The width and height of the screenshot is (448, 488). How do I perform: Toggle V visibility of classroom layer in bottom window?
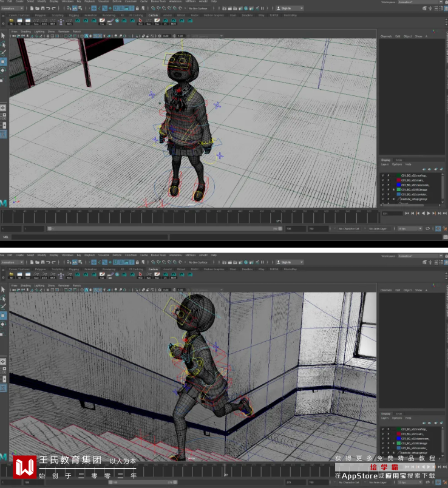click(383, 438)
